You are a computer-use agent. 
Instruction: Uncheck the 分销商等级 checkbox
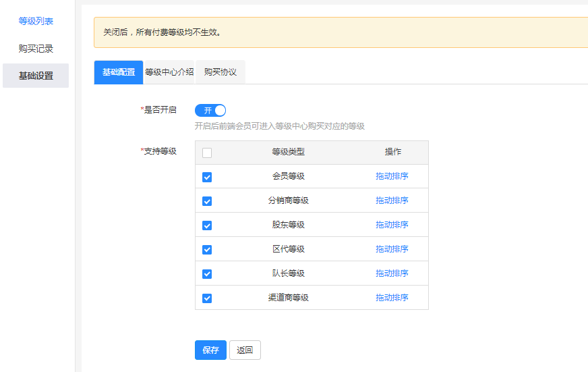[207, 201]
